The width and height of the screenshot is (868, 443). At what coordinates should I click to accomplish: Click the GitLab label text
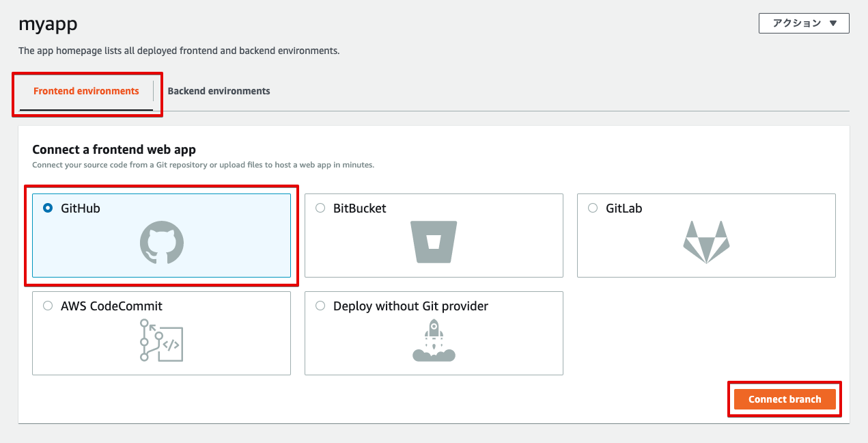tap(624, 208)
